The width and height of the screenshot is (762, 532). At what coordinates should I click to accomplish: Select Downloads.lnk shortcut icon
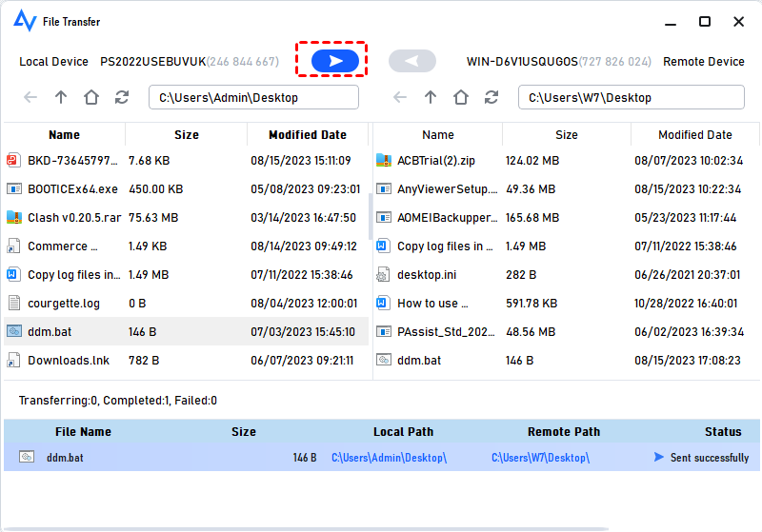point(13,360)
